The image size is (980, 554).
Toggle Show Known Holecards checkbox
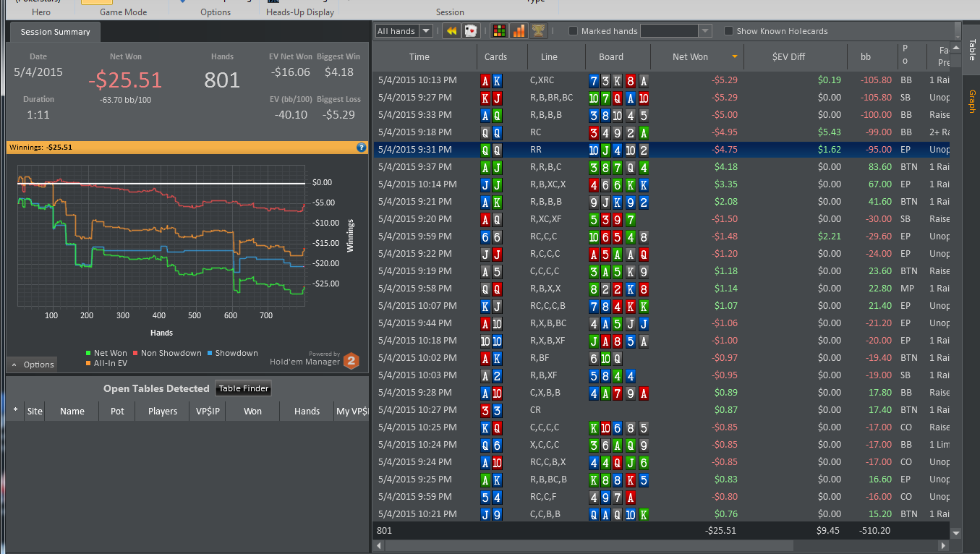[x=729, y=31]
